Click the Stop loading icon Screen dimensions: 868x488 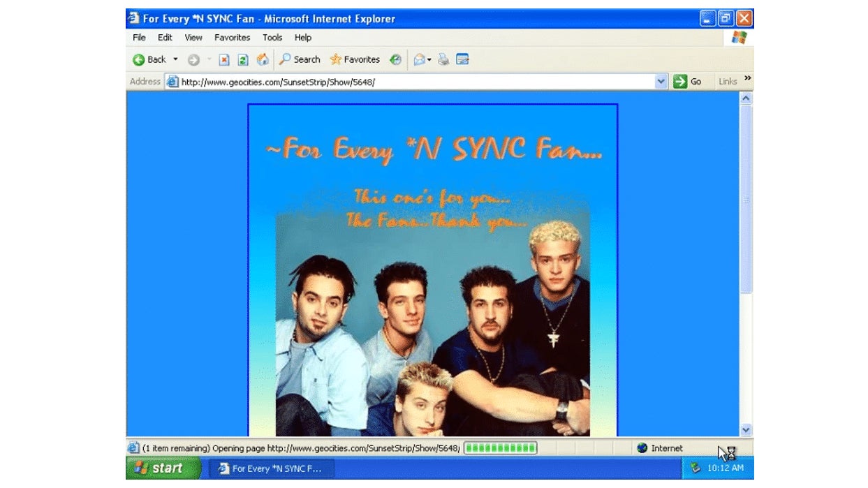pos(224,60)
